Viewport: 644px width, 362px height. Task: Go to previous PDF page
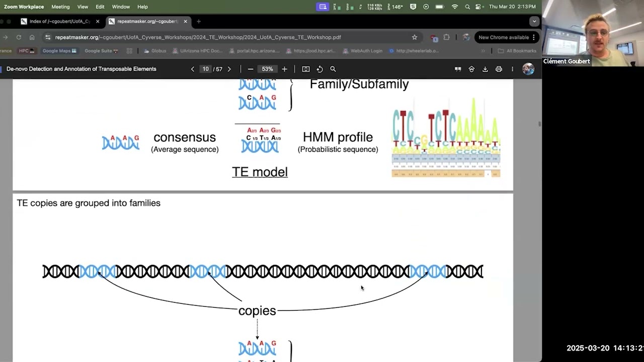(192, 69)
